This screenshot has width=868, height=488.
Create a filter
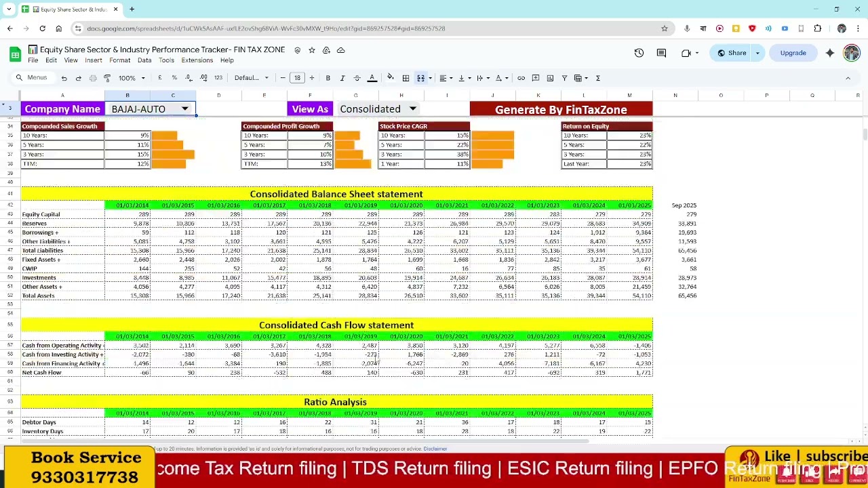click(564, 78)
